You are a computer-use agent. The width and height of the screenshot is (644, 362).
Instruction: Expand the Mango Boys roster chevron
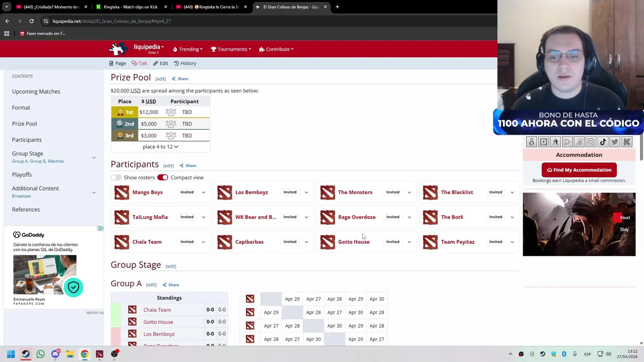pos(203,192)
